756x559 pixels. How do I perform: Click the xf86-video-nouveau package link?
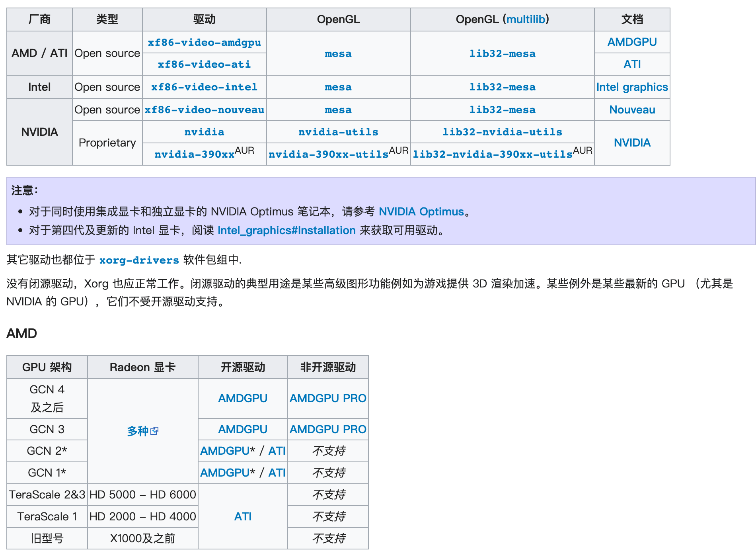point(204,109)
